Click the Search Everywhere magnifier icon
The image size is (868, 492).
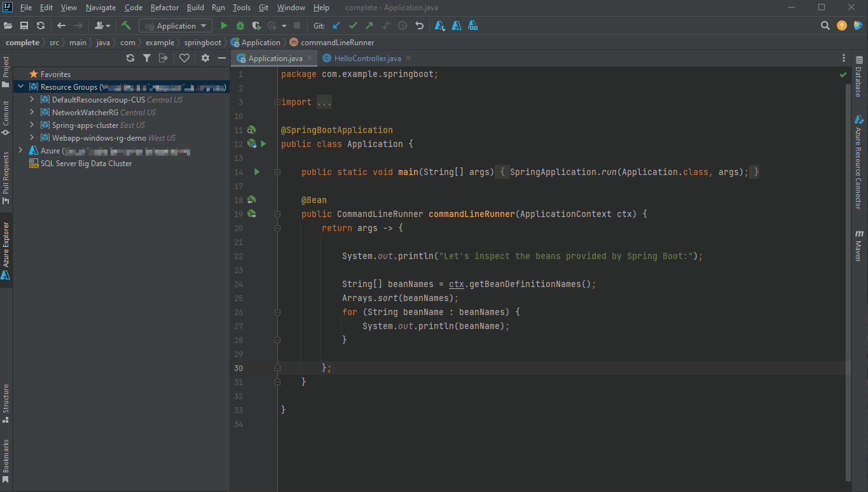pyautogui.click(x=825, y=26)
